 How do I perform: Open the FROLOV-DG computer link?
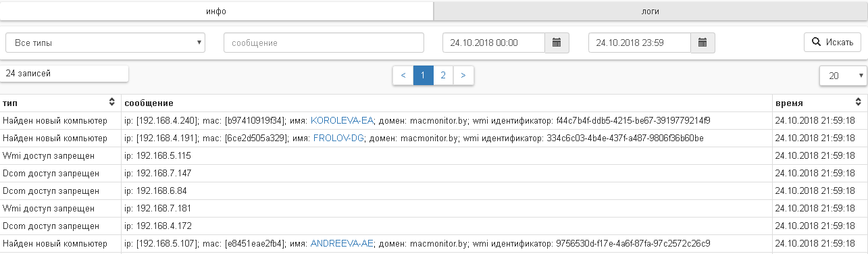click(x=339, y=138)
